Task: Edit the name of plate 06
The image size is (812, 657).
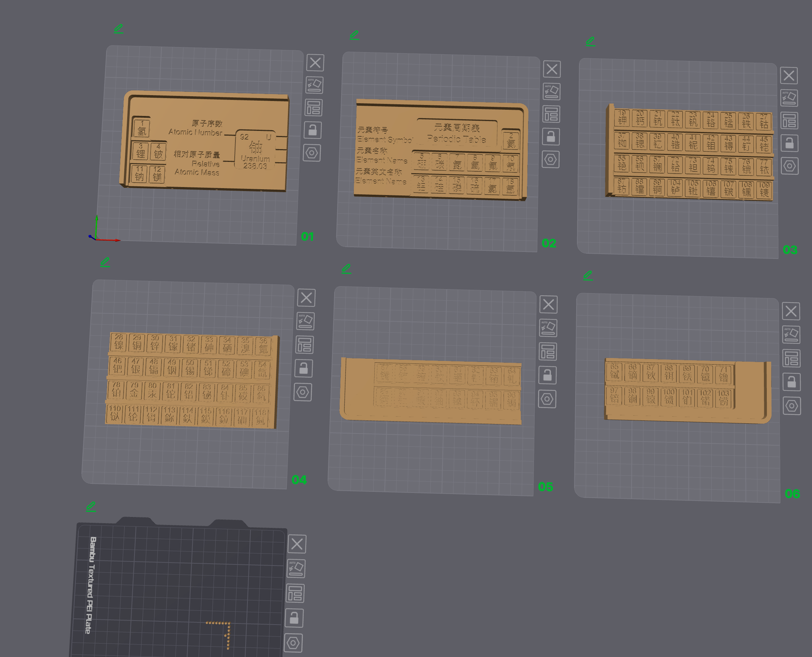Action: [588, 276]
